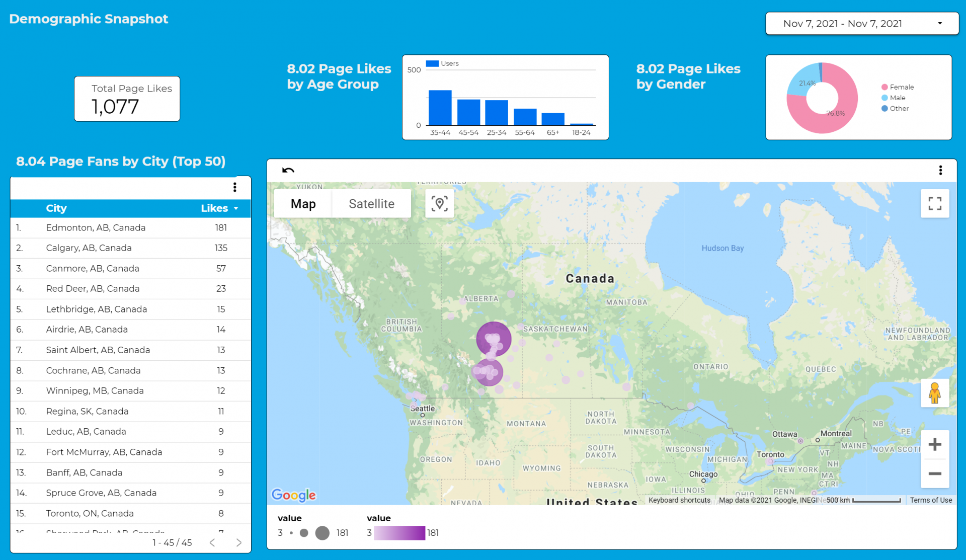The image size is (966, 560).
Task: Zoom out on the map
Action: point(934,473)
